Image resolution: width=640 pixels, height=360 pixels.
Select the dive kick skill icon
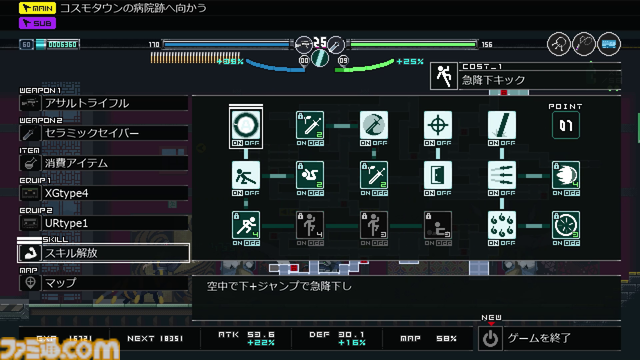246,175
